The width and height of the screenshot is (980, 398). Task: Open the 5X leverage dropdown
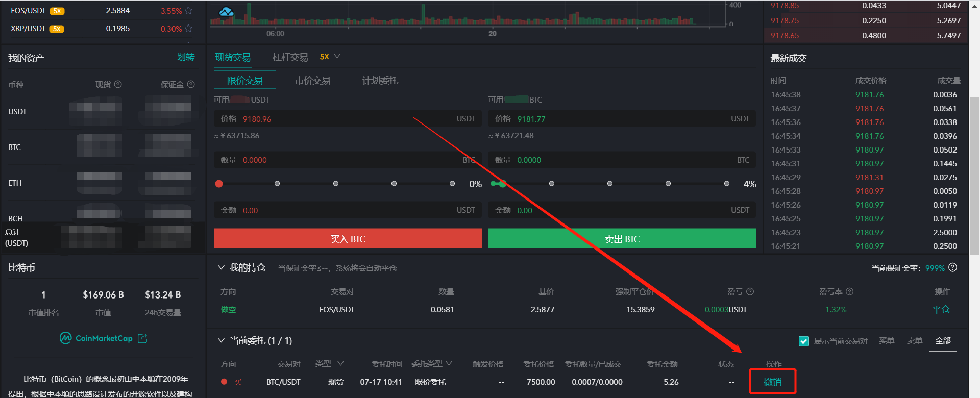330,57
